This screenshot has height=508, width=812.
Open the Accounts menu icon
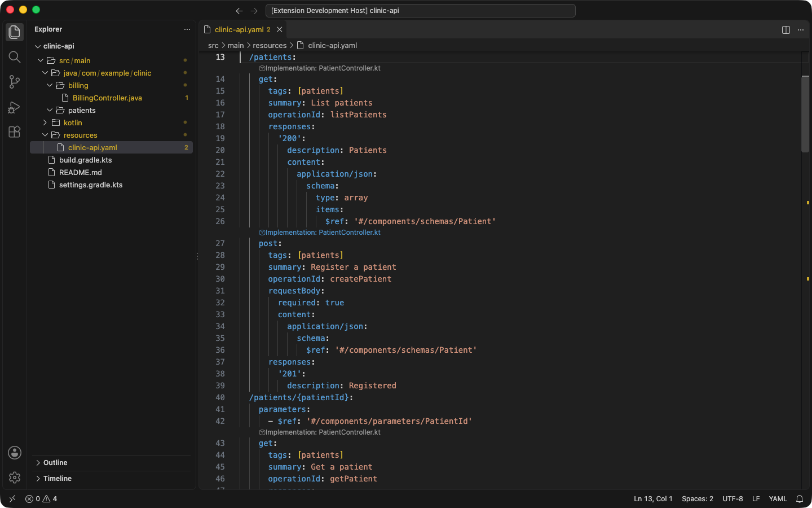[x=15, y=453]
